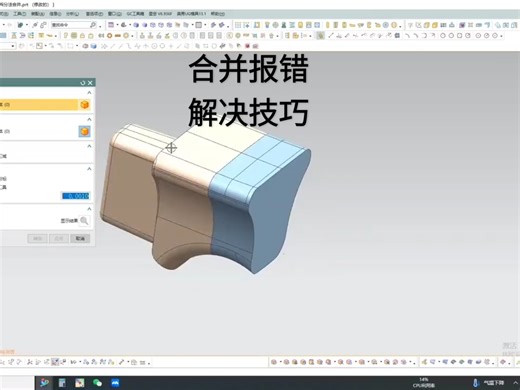Click the 应用 (Apply) button in the dialog
The image size is (520, 390).
click(x=59, y=239)
